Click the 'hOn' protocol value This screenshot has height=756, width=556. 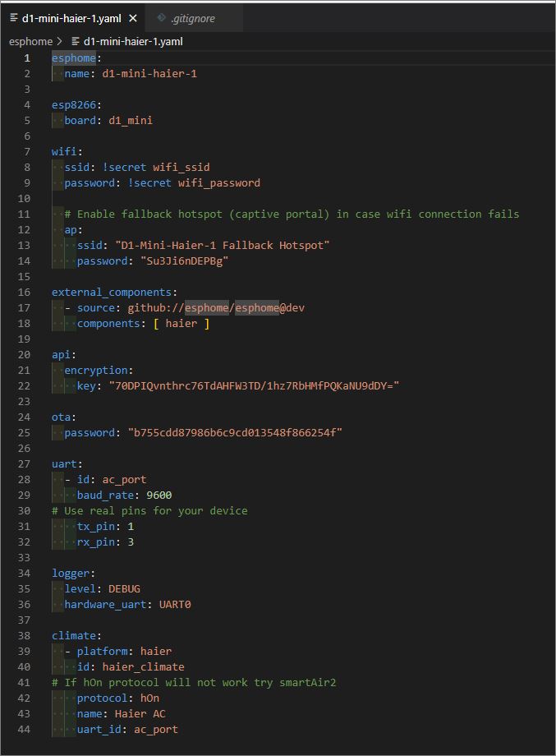point(149,698)
